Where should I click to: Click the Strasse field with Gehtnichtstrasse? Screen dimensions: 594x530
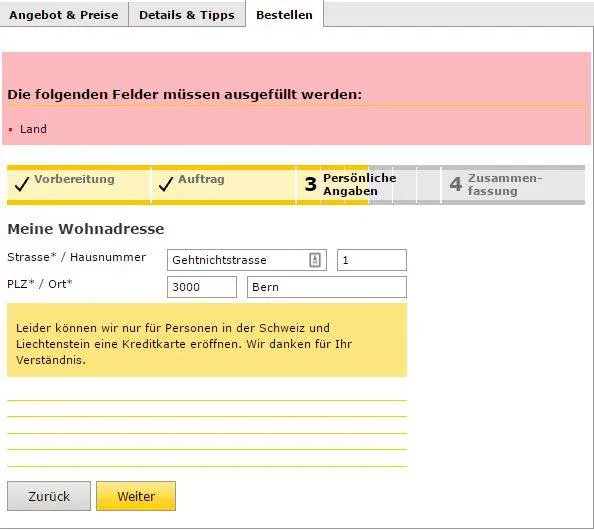click(x=247, y=260)
